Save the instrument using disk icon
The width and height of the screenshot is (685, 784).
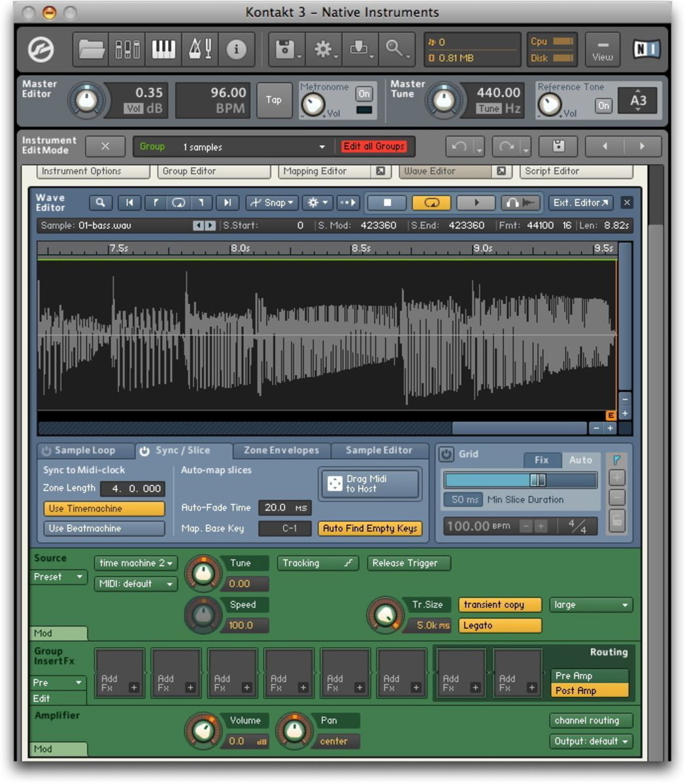[x=558, y=146]
